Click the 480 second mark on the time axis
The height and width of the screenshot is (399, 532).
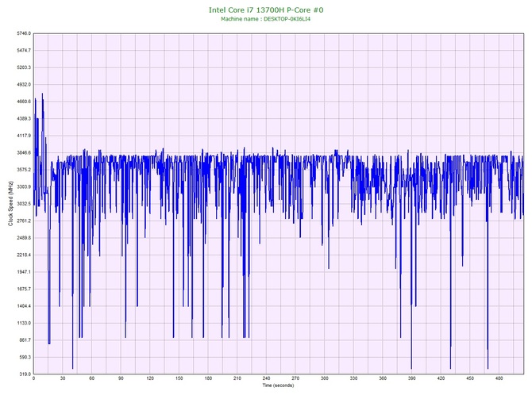(x=499, y=379)
